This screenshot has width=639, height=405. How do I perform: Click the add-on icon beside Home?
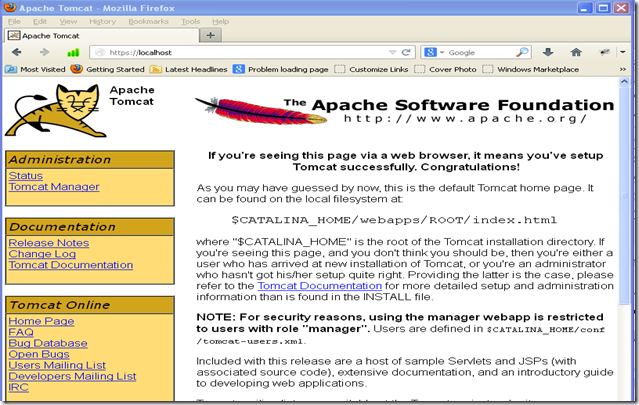coord(605,52)
